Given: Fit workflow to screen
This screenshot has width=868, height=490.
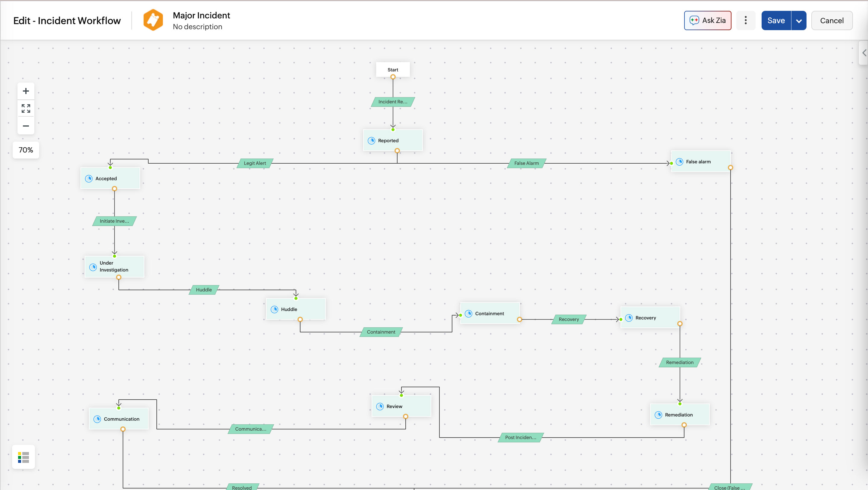Looking at the screenshot, I should point(26,108).
